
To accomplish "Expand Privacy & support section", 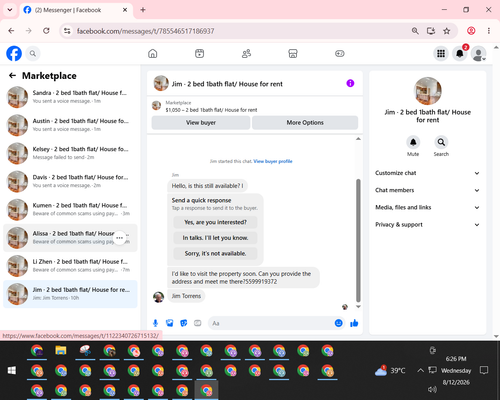I will click(427, 225).
